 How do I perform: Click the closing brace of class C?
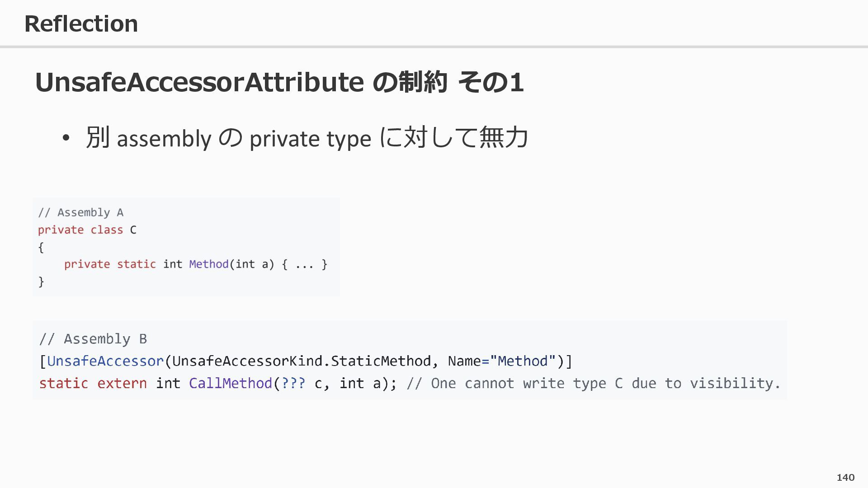click(x=41, y=282)
